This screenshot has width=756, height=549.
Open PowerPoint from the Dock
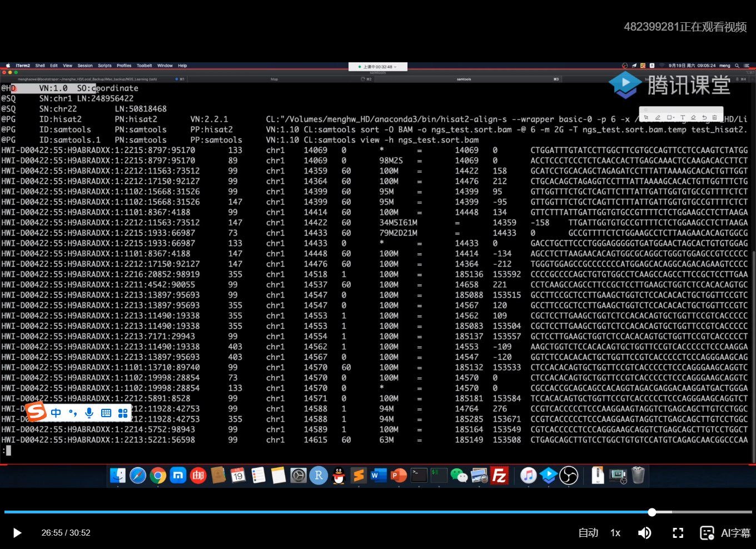tap(399, 476)
